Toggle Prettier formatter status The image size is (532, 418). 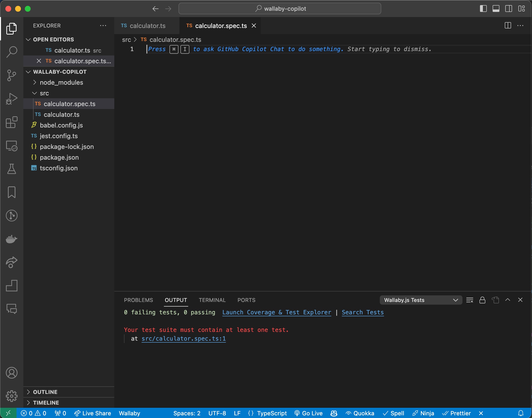456,413
